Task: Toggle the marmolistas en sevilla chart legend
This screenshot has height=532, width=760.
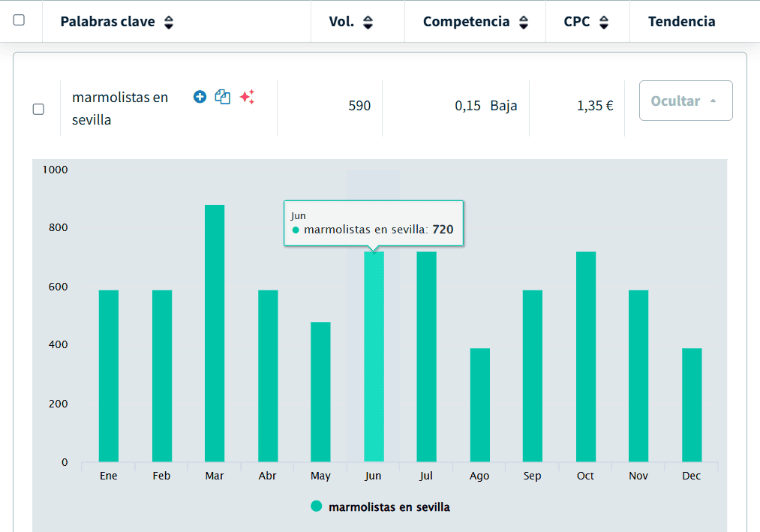Action: 389,507
